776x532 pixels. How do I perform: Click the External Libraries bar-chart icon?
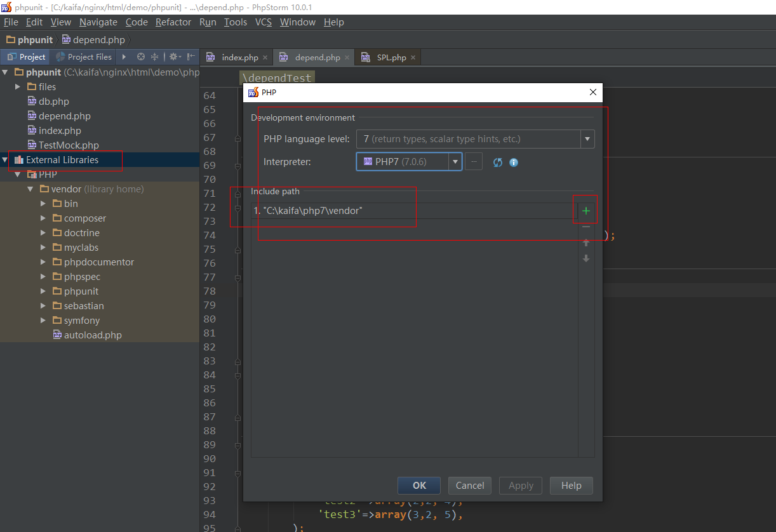[x=18, y=160]
